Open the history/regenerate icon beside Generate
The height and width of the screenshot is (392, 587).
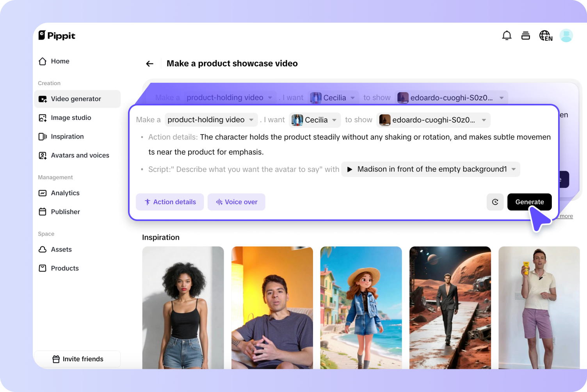coord(495,202)
